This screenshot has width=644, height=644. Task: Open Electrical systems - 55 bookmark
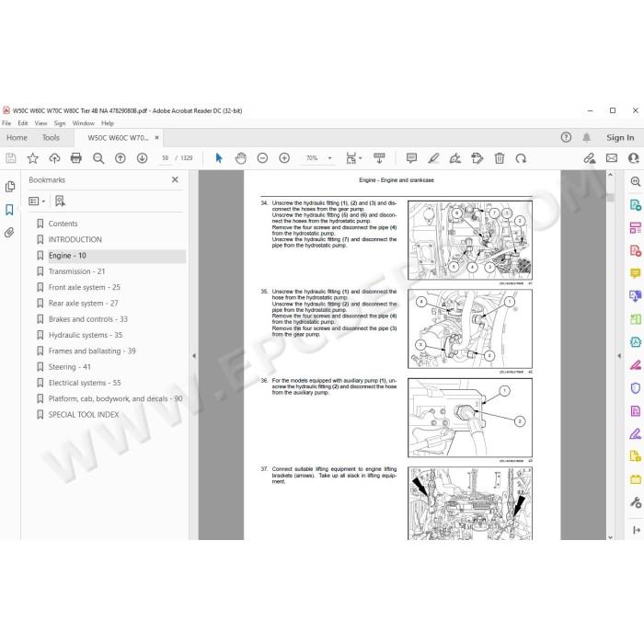click(85, 383)
